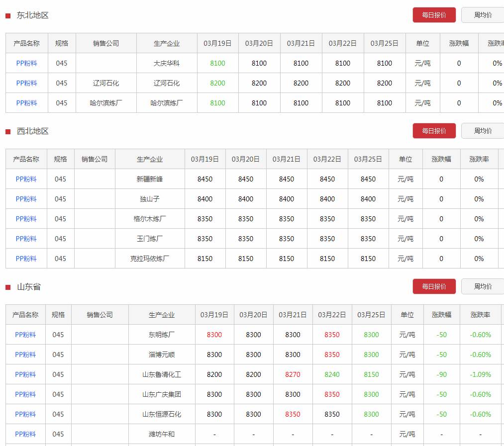Click 元/吨 unit in 潍坊午和 row
504x446 pixels.
(407, 434)
